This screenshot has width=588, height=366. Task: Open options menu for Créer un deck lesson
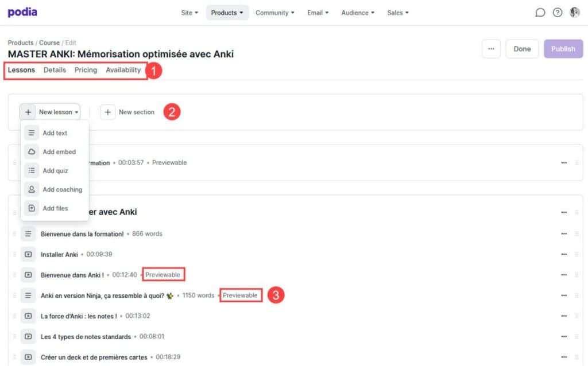click(564, 357)
